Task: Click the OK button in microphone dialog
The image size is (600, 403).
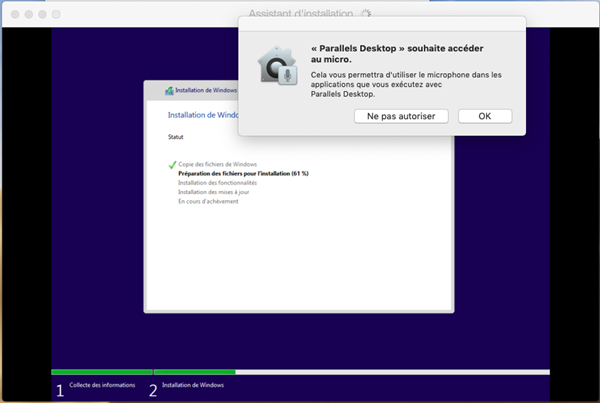Action: coord(485,116)
